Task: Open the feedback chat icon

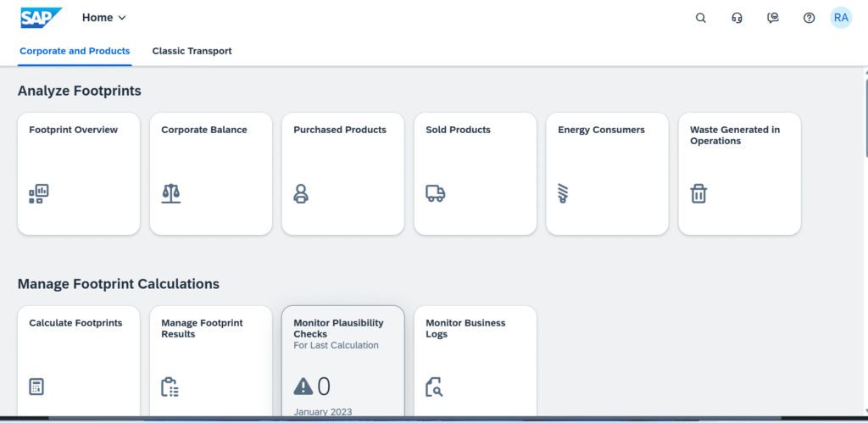Action: (x=772, y=18)
